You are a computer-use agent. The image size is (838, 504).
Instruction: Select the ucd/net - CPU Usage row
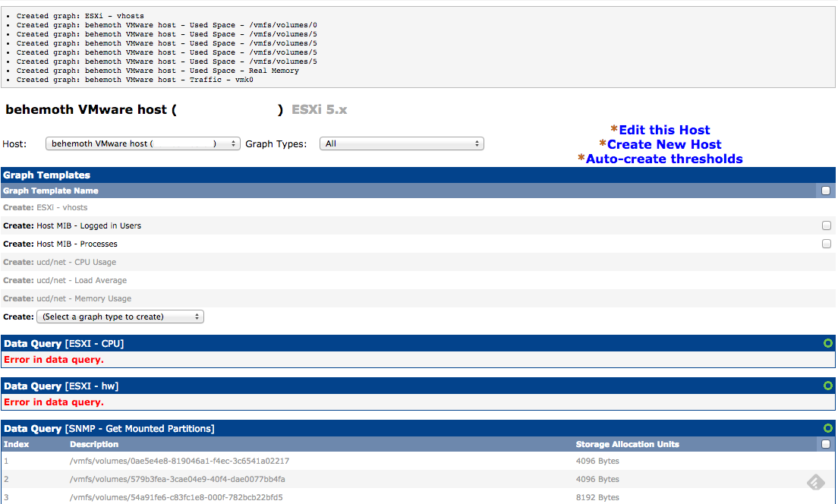coord(418,262)
